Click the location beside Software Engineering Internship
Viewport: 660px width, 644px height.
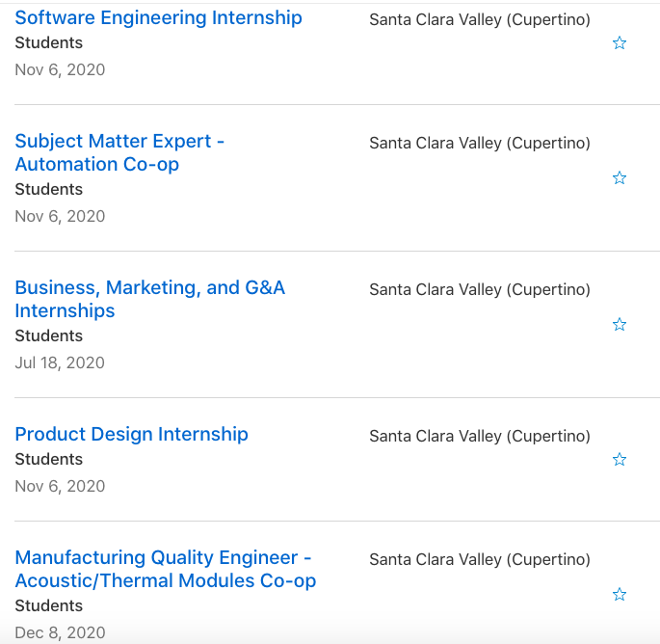point(479,19)
